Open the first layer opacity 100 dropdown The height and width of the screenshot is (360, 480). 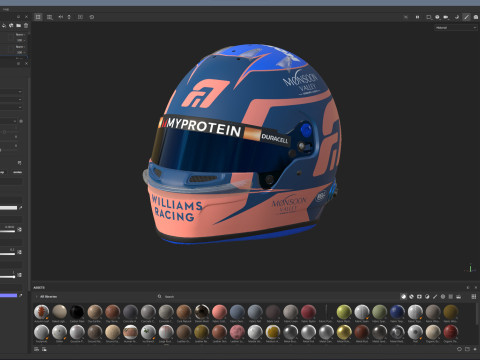click(x=21, y=40)
